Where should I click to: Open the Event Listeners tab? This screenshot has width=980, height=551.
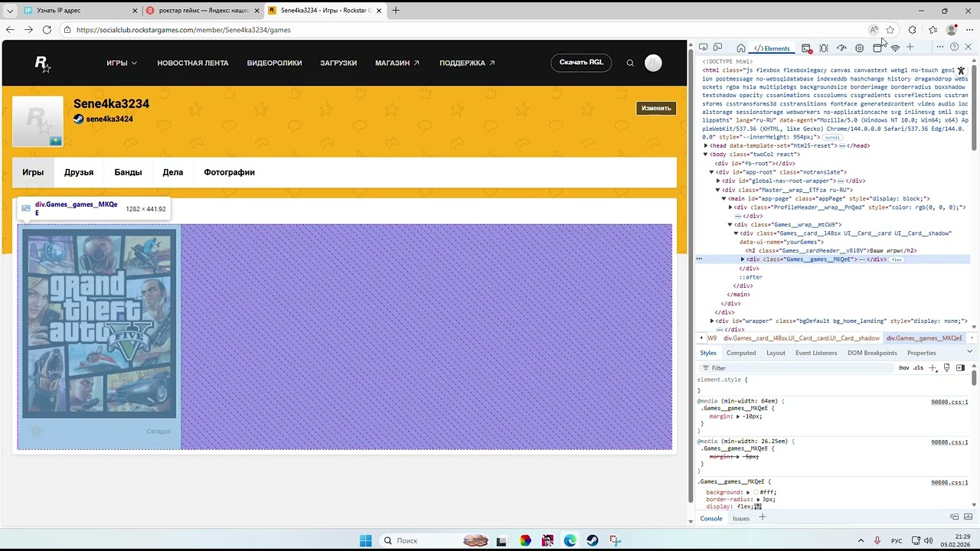click(x=816, y=353)
